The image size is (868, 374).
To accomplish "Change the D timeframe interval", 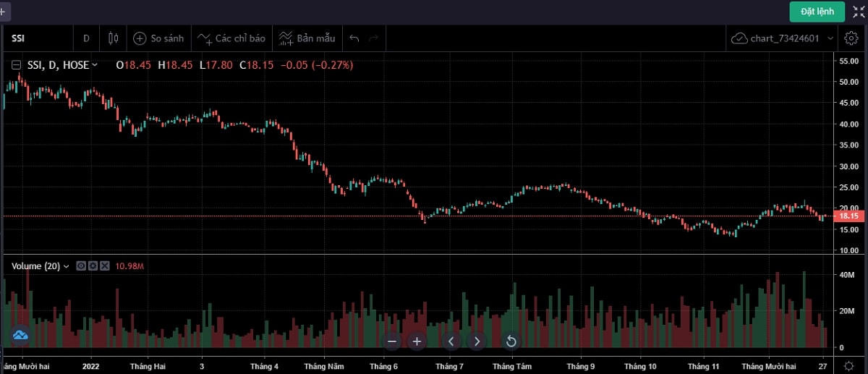I will (x=86, y=38).
